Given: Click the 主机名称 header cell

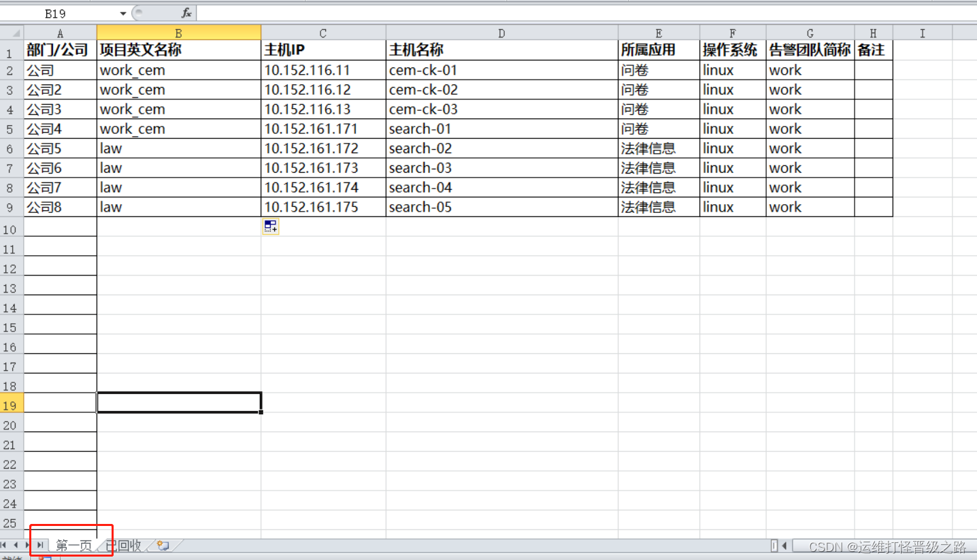Looking at the screenshot, I should [x=502, y=50].
